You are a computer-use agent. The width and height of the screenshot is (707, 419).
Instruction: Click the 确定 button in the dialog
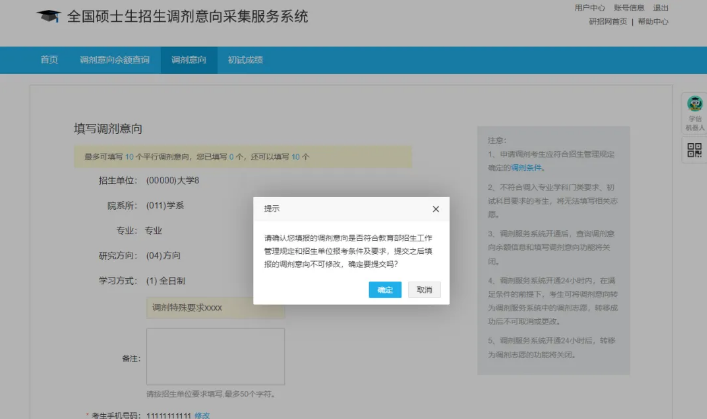[385, 289]
